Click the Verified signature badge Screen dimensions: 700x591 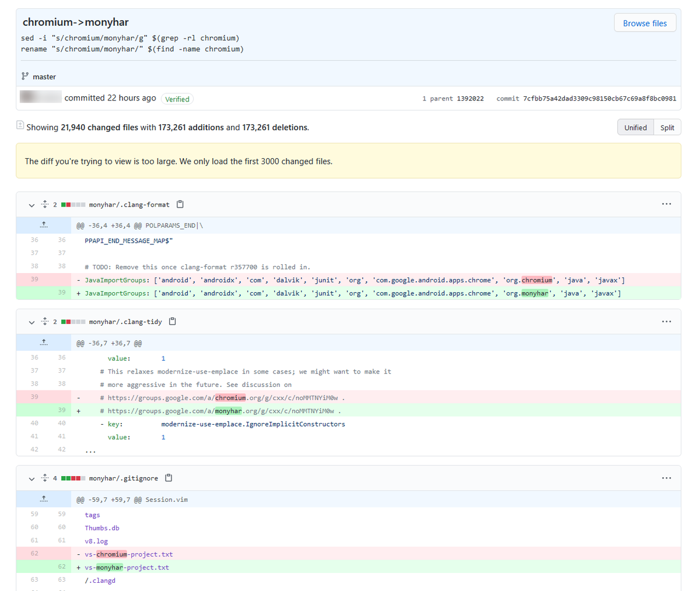[x=177, y=99]
